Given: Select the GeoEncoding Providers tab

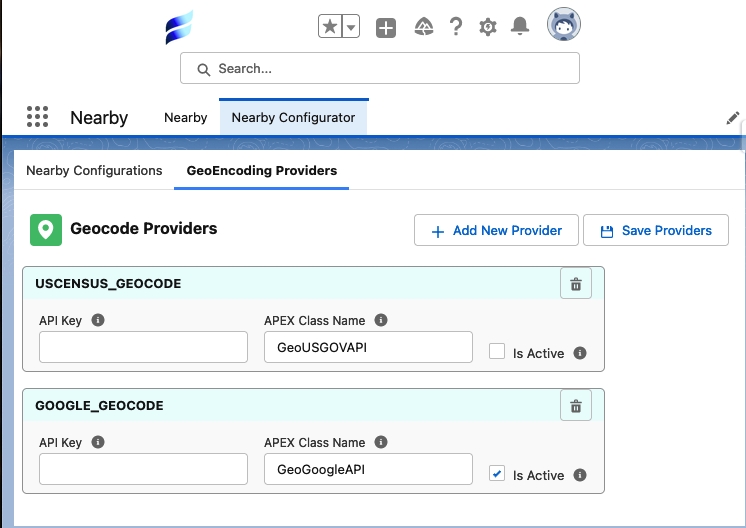Looking at the screenshot, I should 262,171.
